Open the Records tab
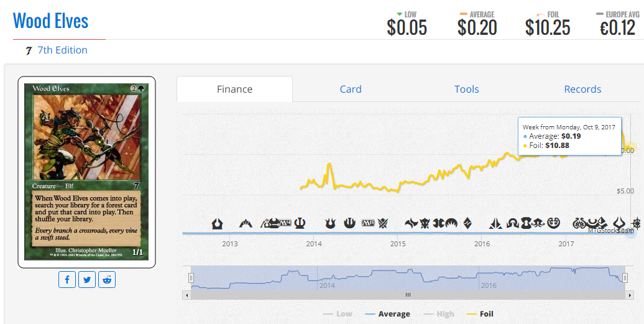This screenshot has width=644, height=324. pos(582,89)
